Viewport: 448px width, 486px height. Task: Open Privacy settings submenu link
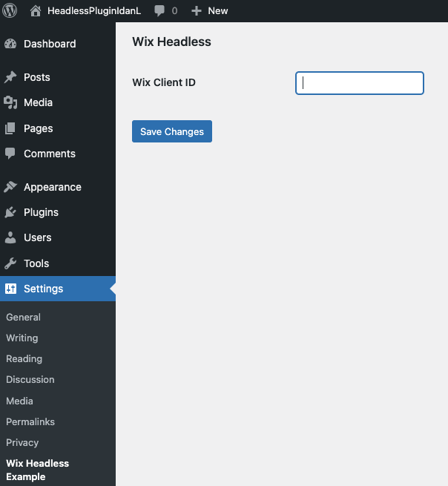(22, 443)
